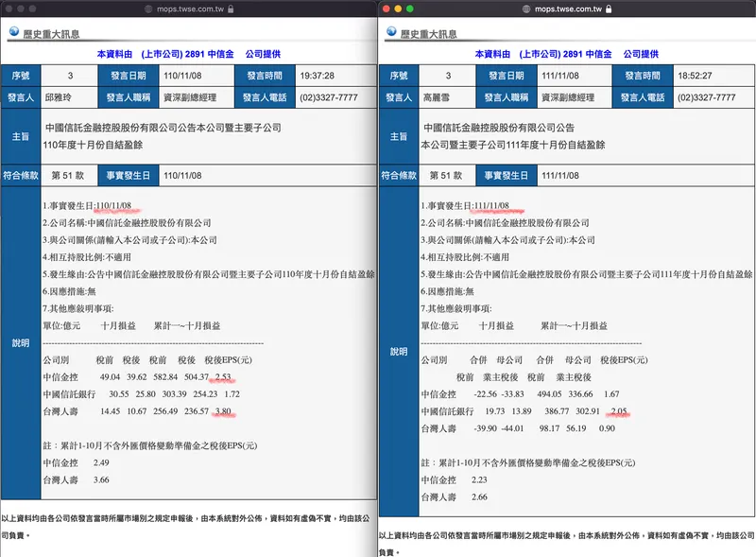The image size is (756, 557).
Task: Click value 49.04 in 中信金控 row
Action: 110,377
